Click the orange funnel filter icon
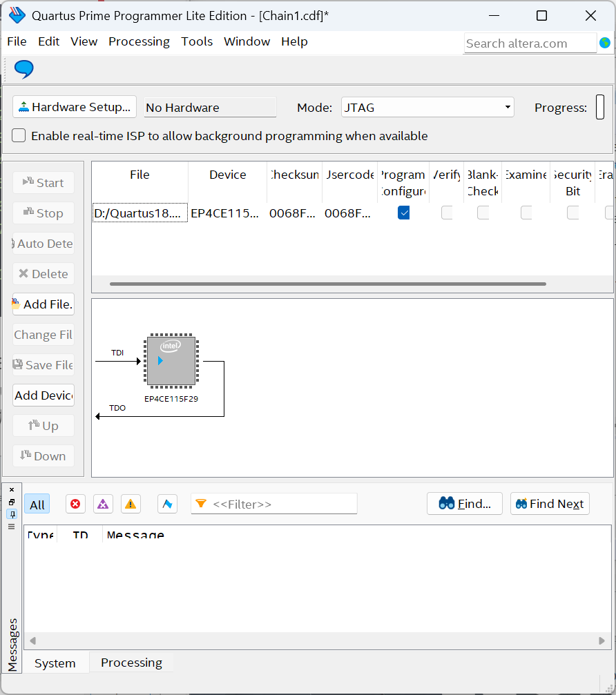This screenshot has width=616, height=695. click(x=201, y=504)
